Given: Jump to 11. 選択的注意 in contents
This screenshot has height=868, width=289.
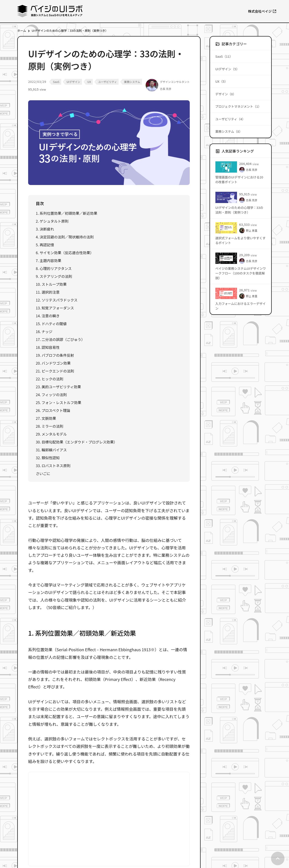Looking at the screenshot, I should [x=48, y=292].
